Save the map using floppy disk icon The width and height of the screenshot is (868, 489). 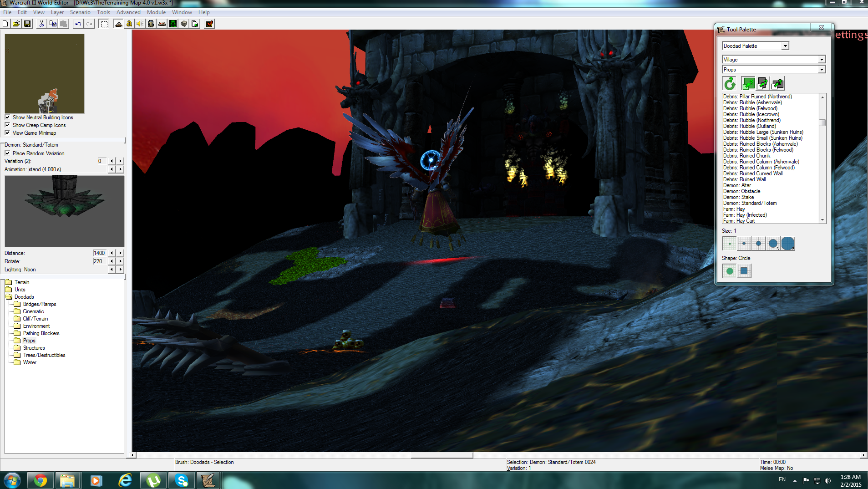27,24
